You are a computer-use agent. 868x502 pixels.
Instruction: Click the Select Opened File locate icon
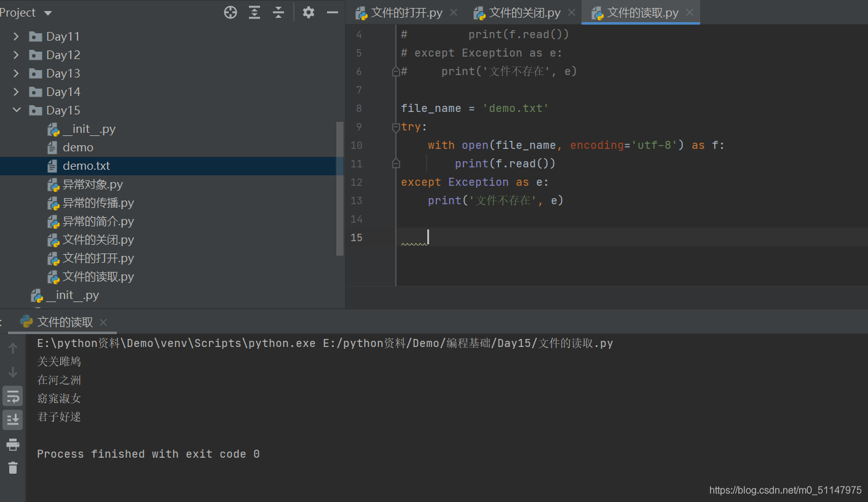click(231, 12)
